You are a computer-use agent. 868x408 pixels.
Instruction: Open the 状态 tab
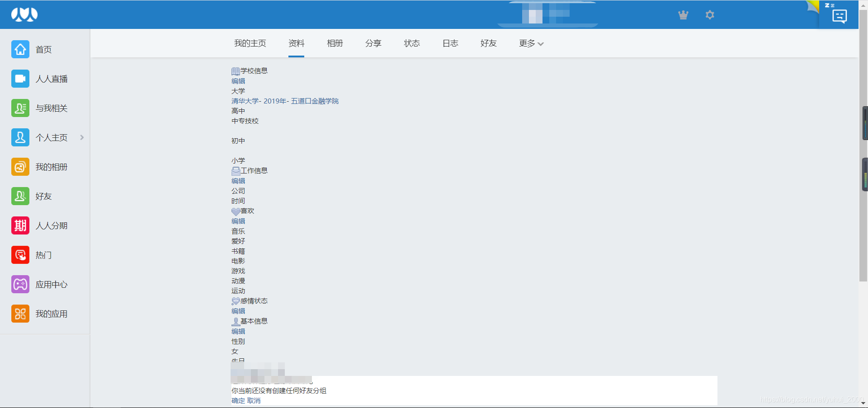pos(411,43)
